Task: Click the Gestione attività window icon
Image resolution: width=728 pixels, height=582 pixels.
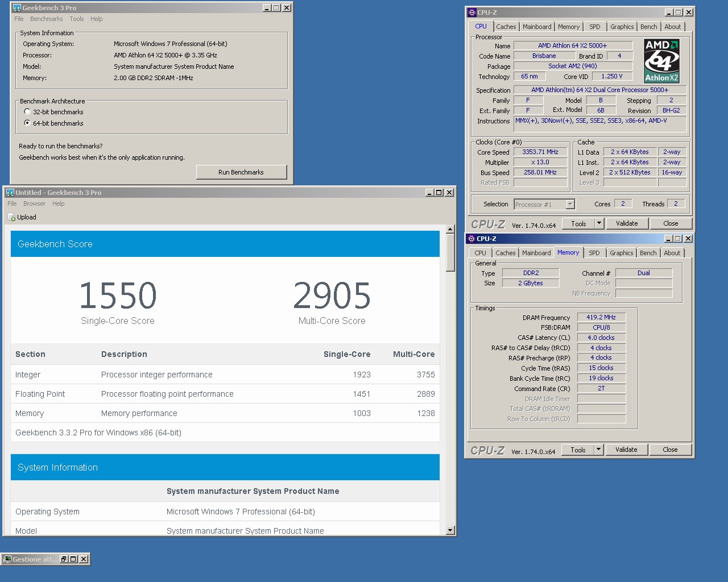Action: (x=7, y=559)
